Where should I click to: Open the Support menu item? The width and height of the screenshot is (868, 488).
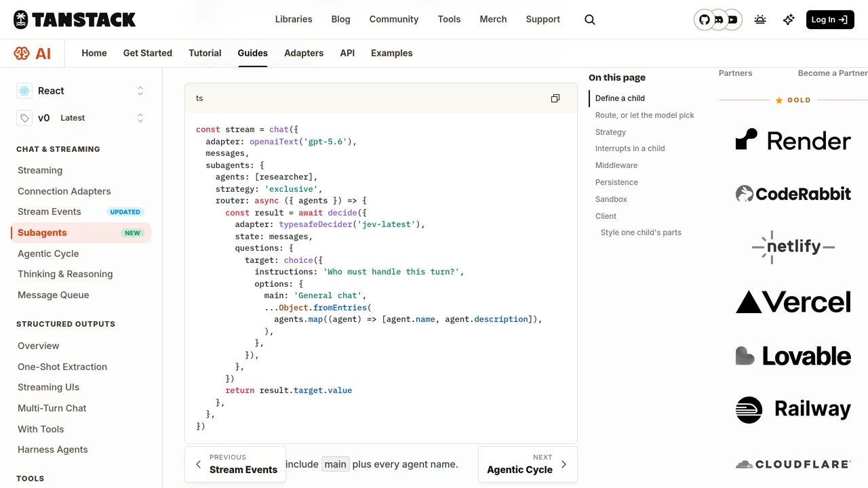point(543,19)
